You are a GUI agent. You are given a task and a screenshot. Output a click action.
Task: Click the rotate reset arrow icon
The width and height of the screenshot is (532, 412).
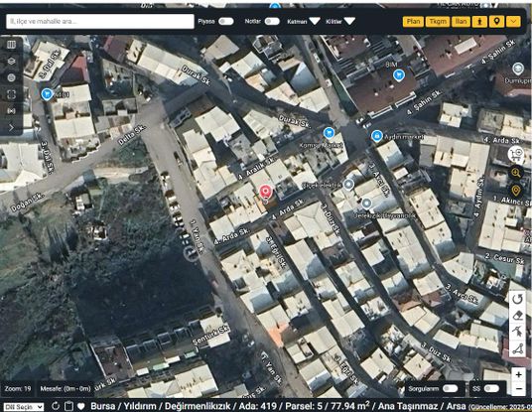[x=517, y=299]
